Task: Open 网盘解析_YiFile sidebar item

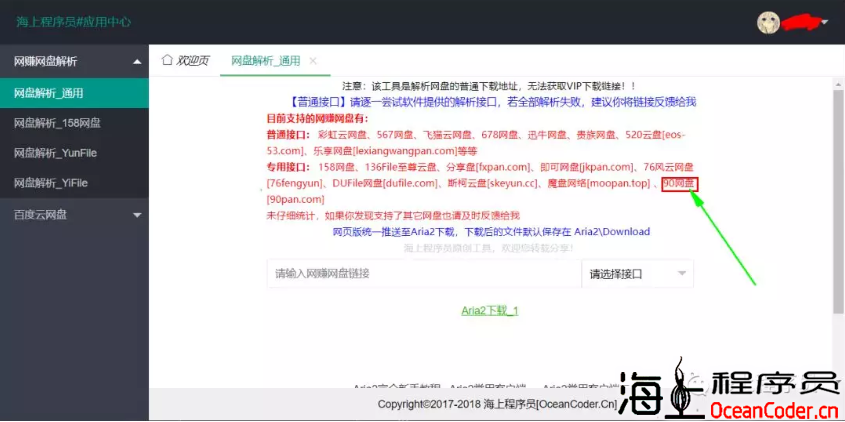Action: click(x=74, y=183)
